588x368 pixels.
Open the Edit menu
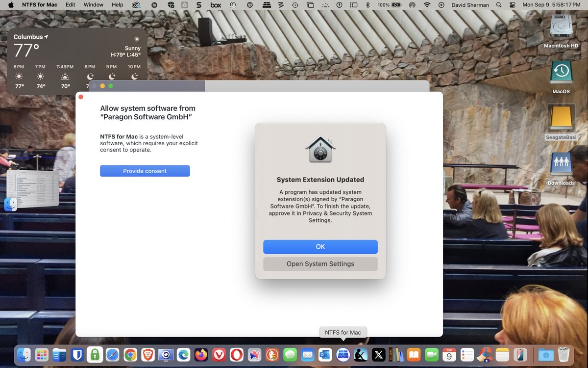pos(71,5)
